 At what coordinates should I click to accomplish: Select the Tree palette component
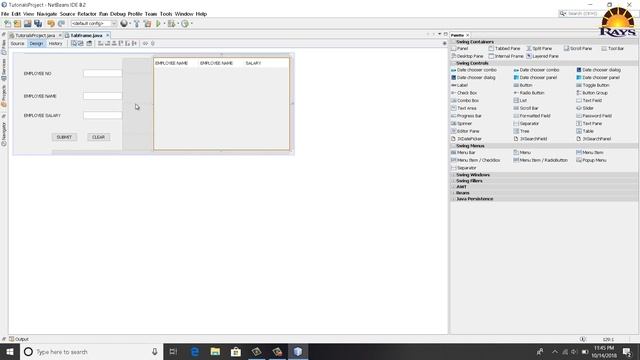(521, 131)
